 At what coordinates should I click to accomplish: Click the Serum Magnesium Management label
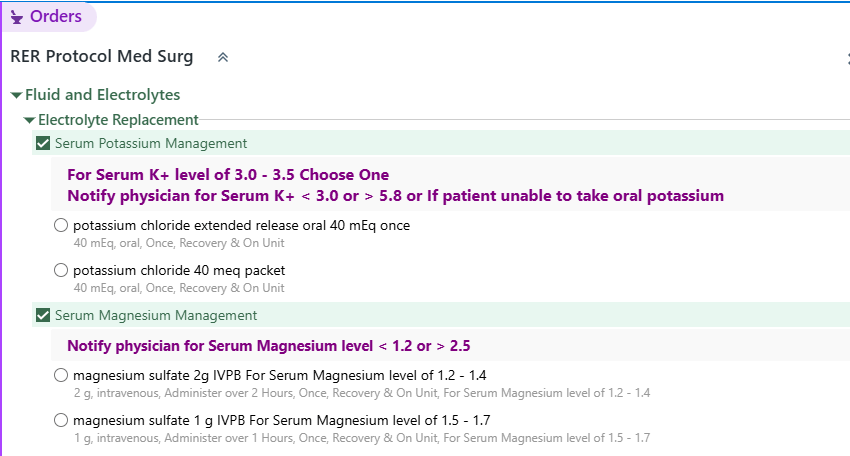pos(156,316)
